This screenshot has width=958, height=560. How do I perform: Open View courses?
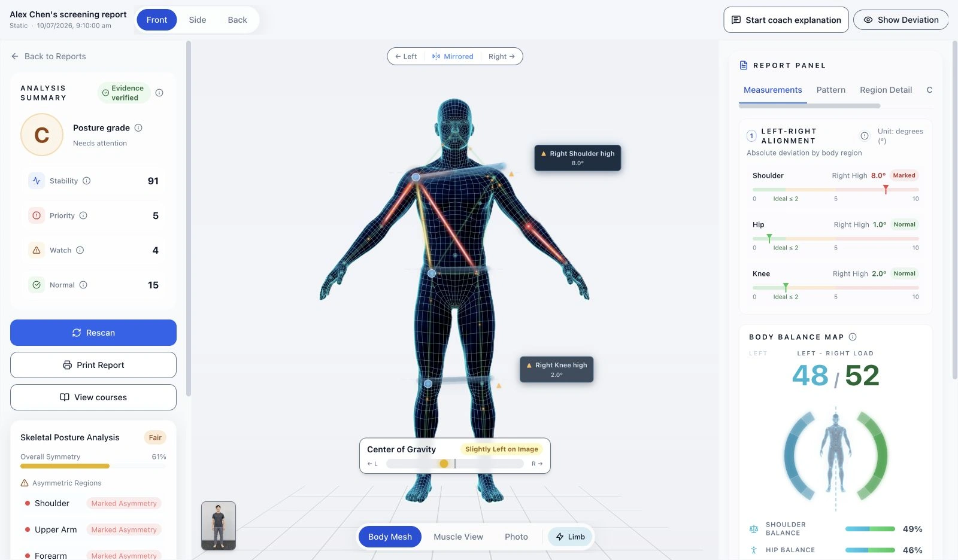(x=93, y=397)
